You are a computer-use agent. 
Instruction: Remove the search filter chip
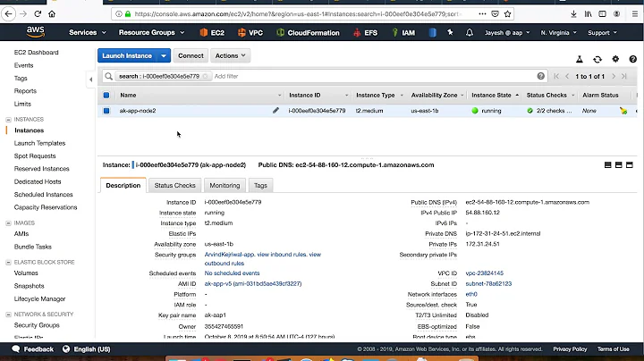point(205,76)
